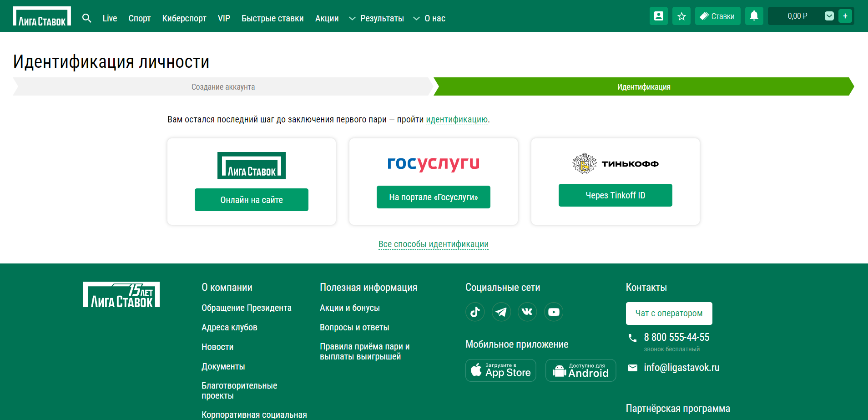This screenshot has height=420, width=868.
Task: Click Партнёрская программа heading
Action: click(x=678, y=409)
